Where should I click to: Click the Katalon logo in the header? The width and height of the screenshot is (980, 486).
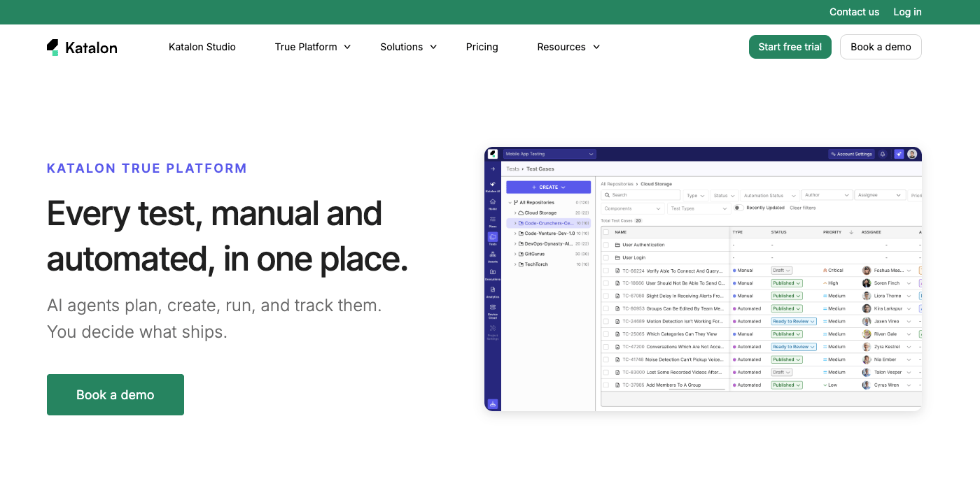click(x=82, y=48)
